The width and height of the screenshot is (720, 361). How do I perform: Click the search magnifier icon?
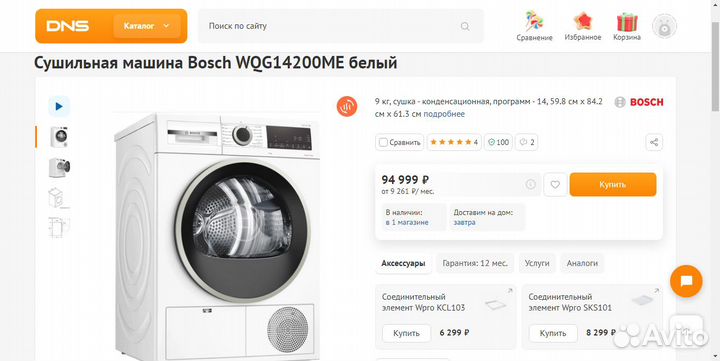(x=465, y=26)
